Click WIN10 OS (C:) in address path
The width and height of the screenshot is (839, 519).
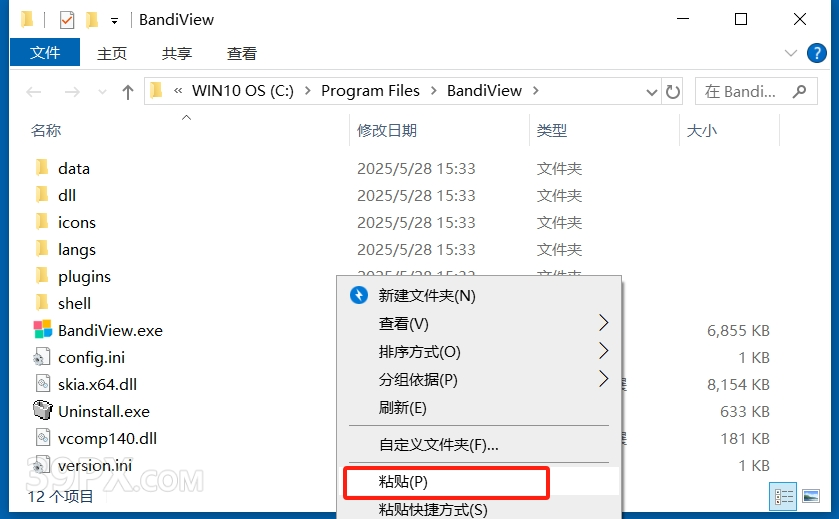(243, 91)
